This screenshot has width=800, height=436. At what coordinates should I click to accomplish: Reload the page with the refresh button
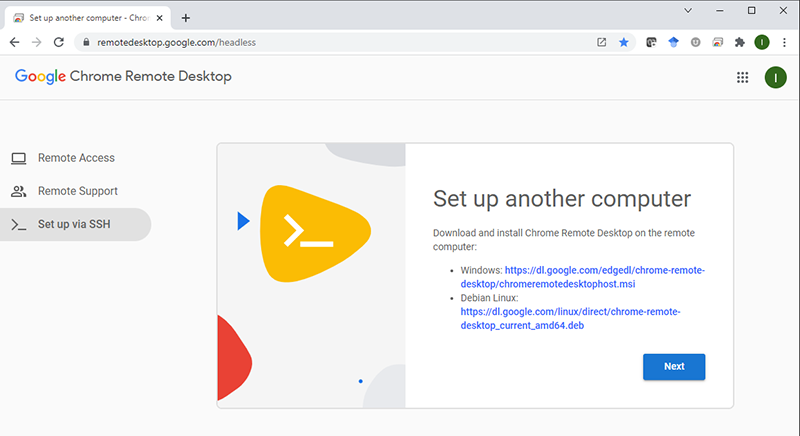(x=59, y=42)
